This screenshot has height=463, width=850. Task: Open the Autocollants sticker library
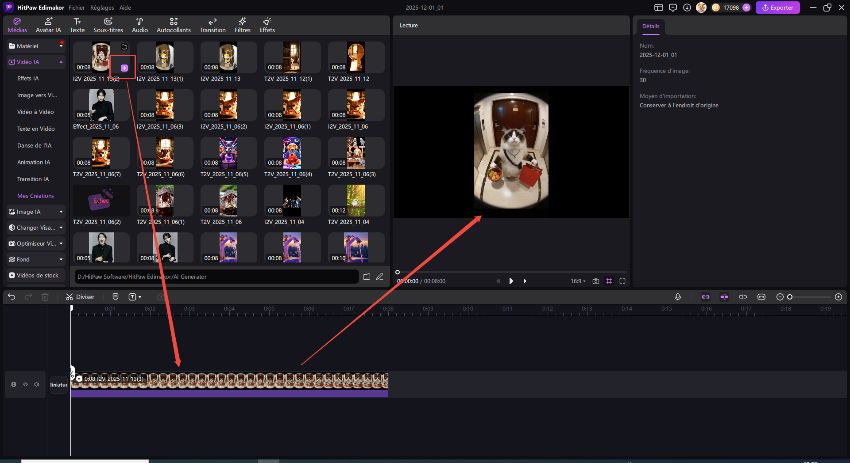click(x=174, y=25)
